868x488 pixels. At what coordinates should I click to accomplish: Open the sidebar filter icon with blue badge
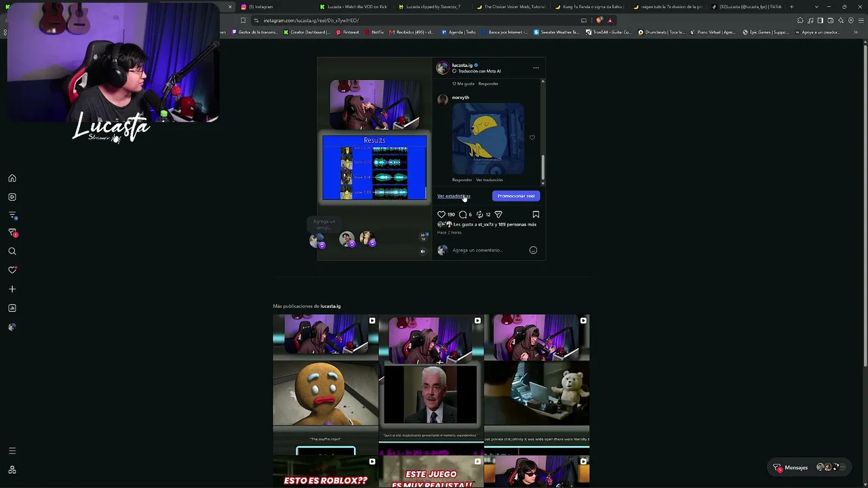tap(12, 215)
